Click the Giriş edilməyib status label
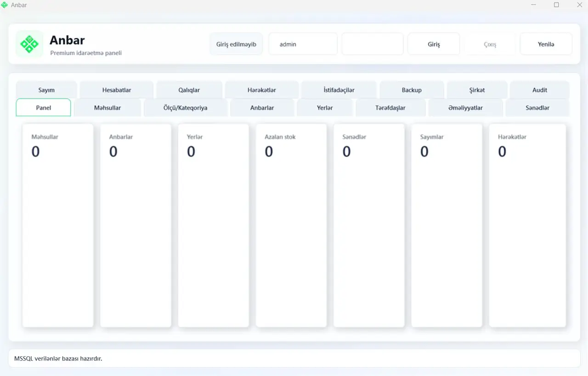The height and width of the screenshot is (376, 588). 236,44
